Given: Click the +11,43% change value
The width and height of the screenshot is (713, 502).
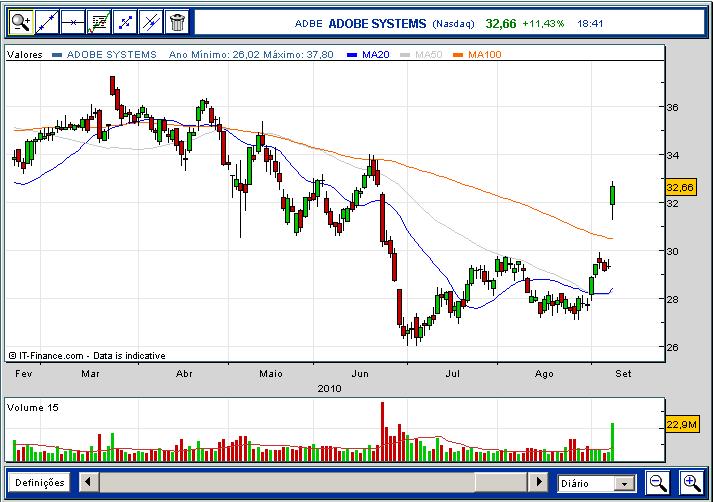Looking at the screenshot, I should coord(543,24).
